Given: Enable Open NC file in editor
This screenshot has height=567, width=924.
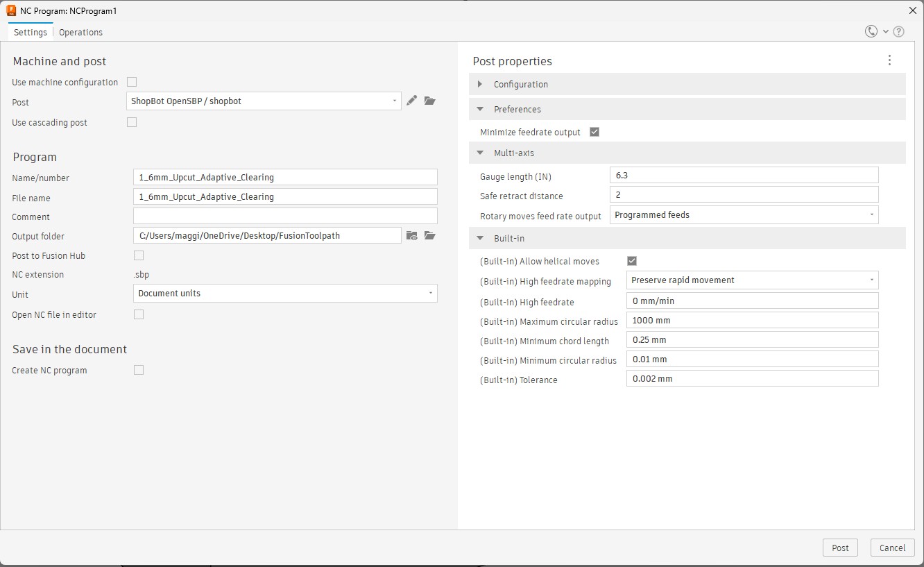Looking at the screenshot, I should tap(139, 314).
